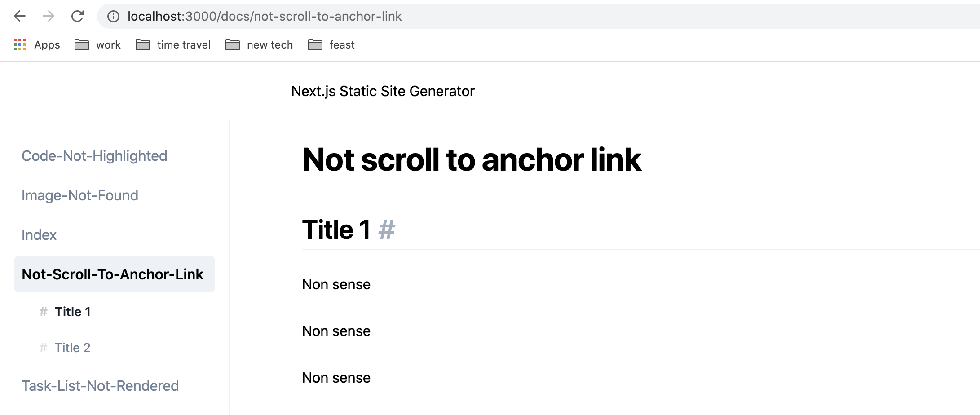Open the site information info icon
The image size is (980, 415).
click(112, 16)
